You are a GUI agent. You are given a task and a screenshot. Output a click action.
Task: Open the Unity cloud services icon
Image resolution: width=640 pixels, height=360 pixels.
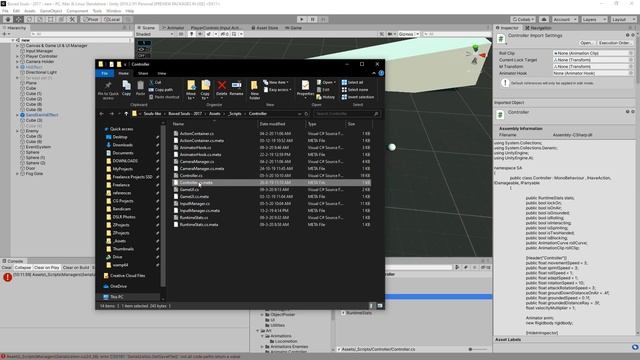[544, 19]
